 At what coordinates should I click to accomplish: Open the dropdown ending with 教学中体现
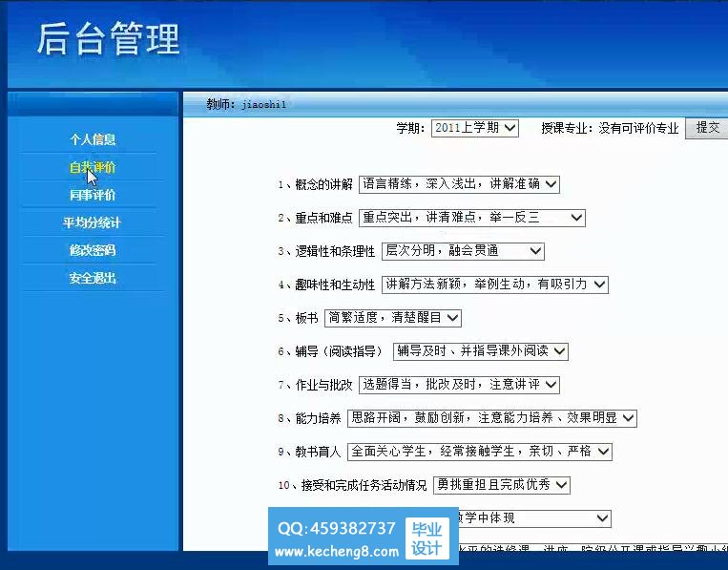click(x=534, y=518)
